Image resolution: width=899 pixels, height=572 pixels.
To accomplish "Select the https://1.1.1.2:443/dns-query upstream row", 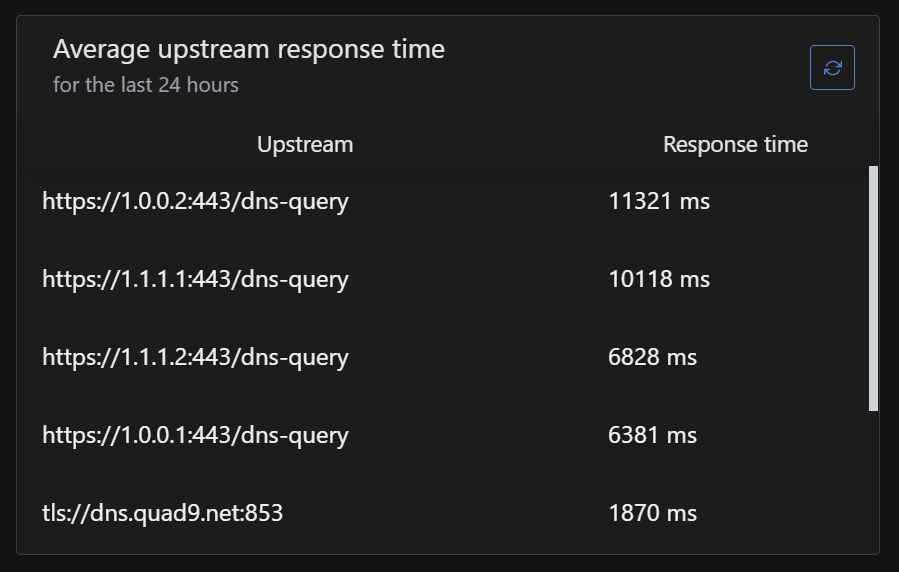I will point(195,357).
